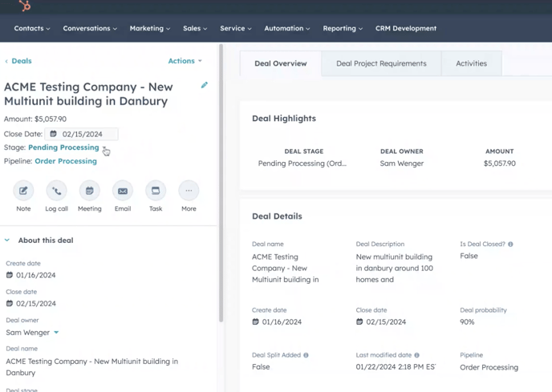
Task: Open the Actions dropdown
Action: click(x=185, y=61)
